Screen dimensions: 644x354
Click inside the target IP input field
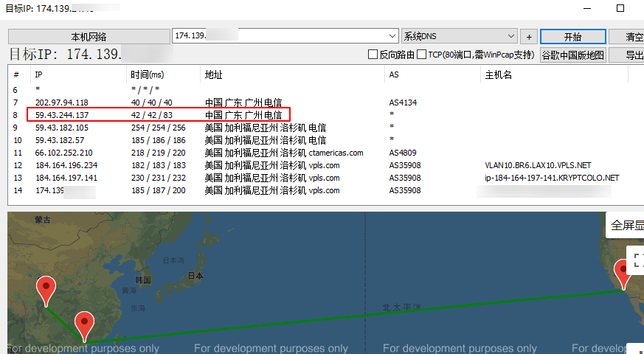coord(280,36)
